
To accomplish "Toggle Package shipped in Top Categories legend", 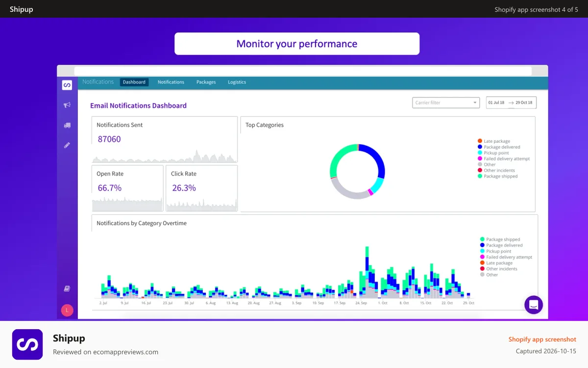I will click(x=497, y=177).
